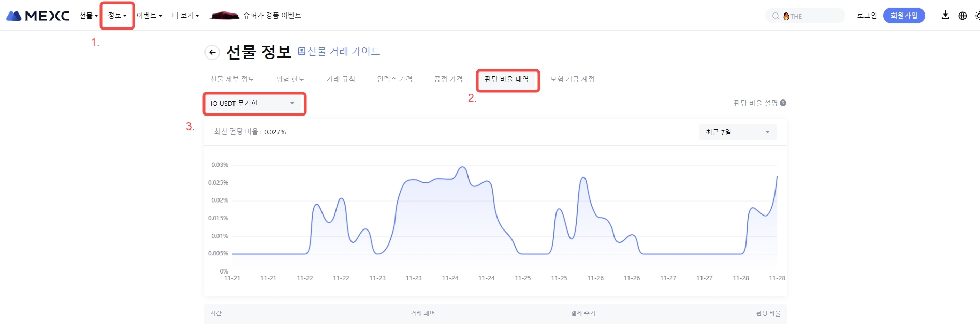Select the 인덱스 가격 tab

394,79
